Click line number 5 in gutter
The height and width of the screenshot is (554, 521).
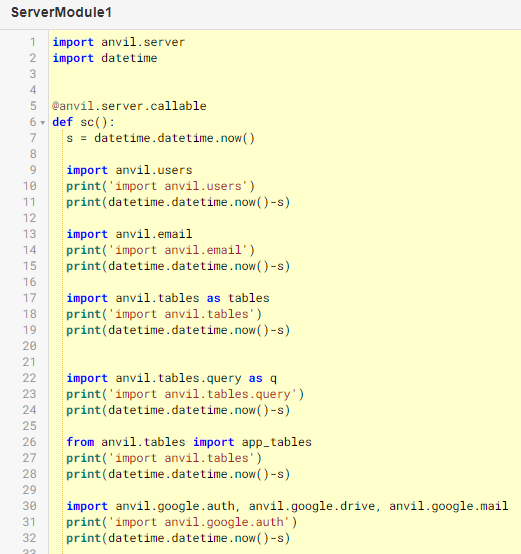[33, 106]
